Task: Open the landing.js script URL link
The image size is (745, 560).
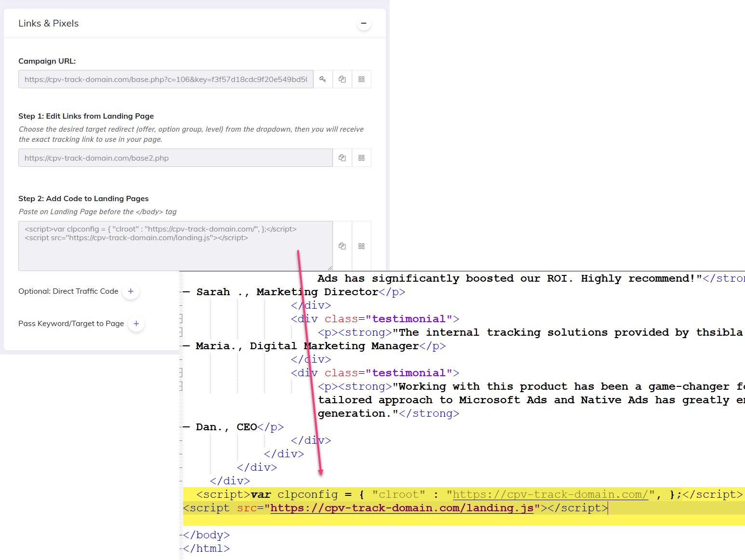Action: point(402,507)
